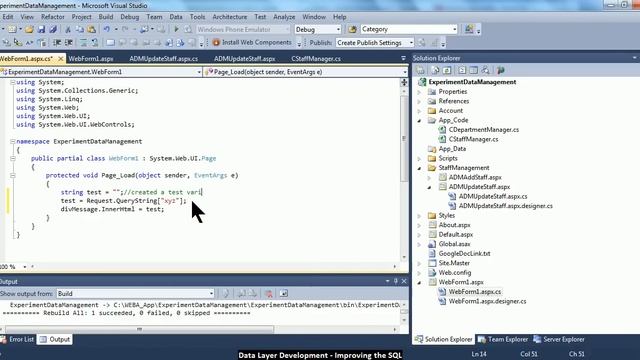Image resolution: width=640 pixels, height=360 pixels.
Task: Select Web.config file
Action: pos(455,273)
